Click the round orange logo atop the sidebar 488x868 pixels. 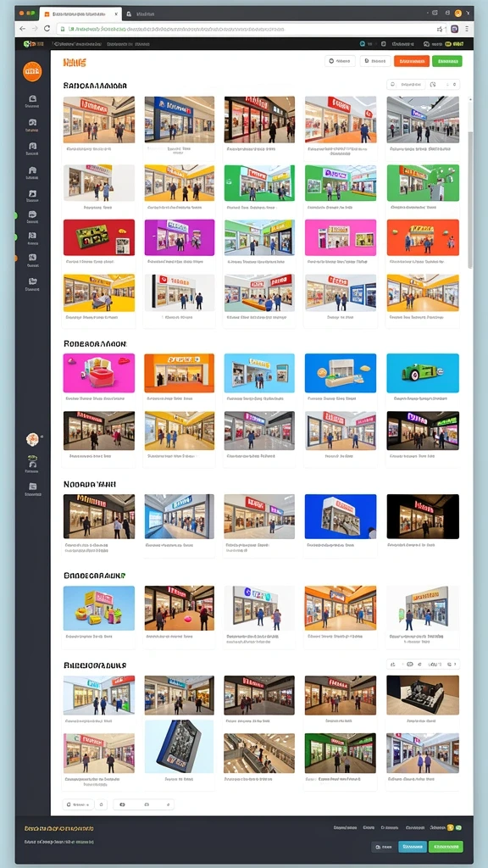[x=32, y=71]
